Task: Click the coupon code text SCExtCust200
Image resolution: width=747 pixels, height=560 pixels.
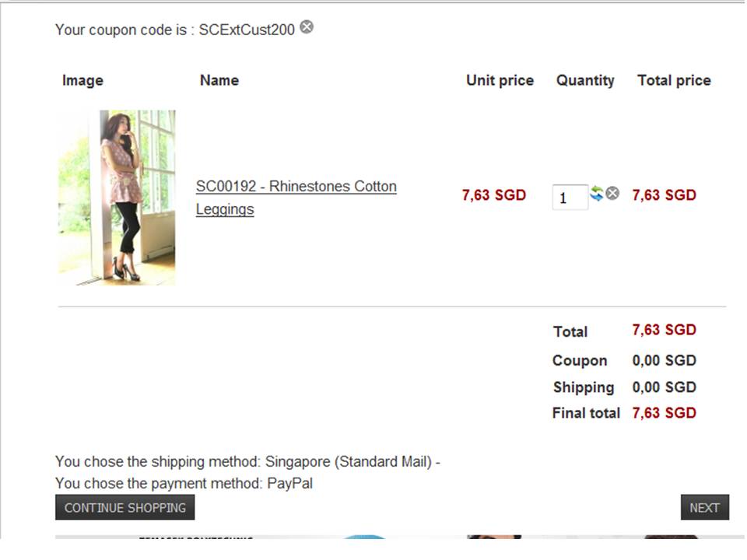Action: click(247, 30)
